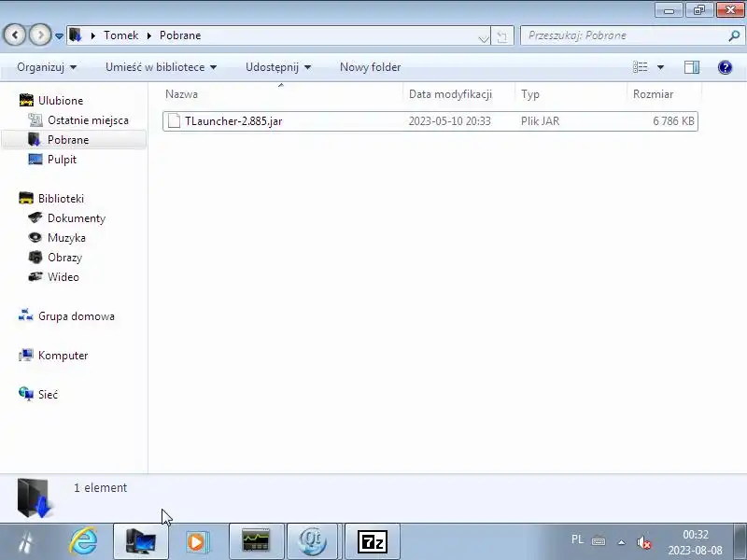Click the Tomek breadcrumb in address bar
The height and width of the screenshot is (560, 747).
point(121,35)
